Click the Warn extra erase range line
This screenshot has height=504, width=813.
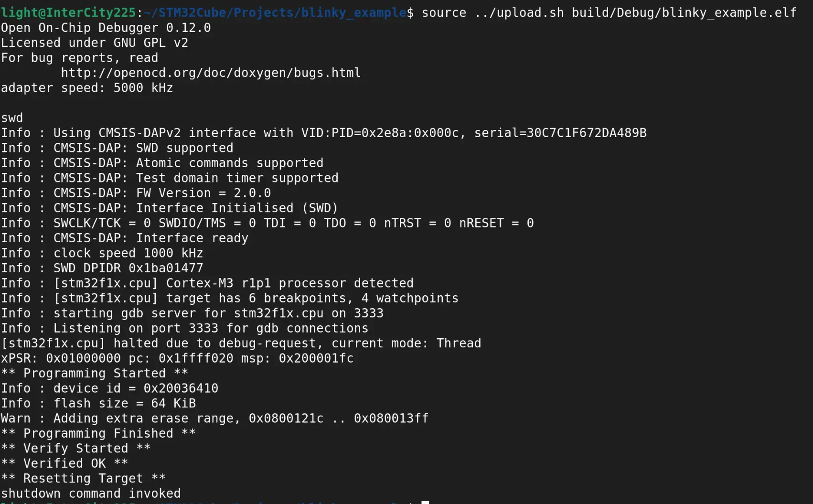214,418
